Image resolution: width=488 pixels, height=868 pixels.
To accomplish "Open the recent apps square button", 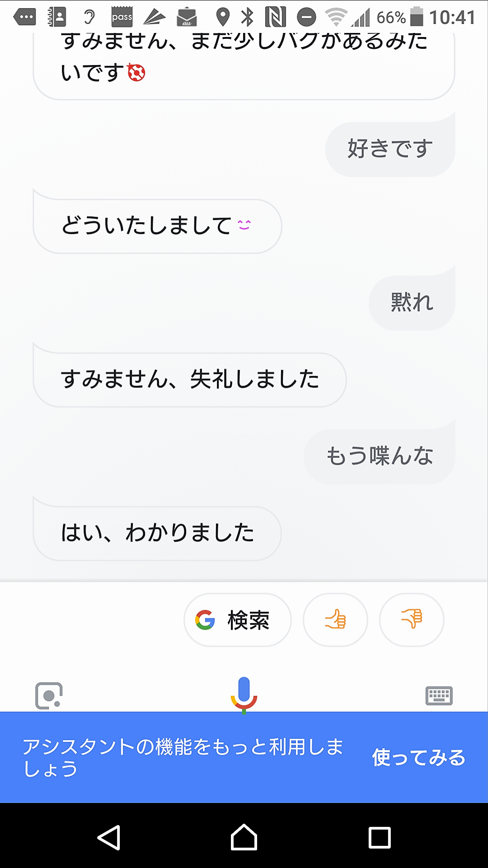I will pyautogui.click(x=380, y=837).
